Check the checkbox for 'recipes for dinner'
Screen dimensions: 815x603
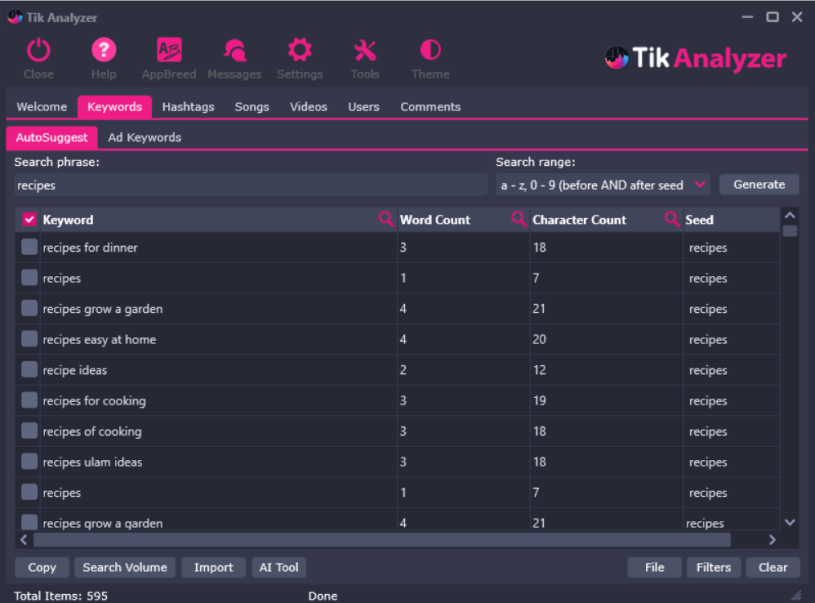pos(28,247)
